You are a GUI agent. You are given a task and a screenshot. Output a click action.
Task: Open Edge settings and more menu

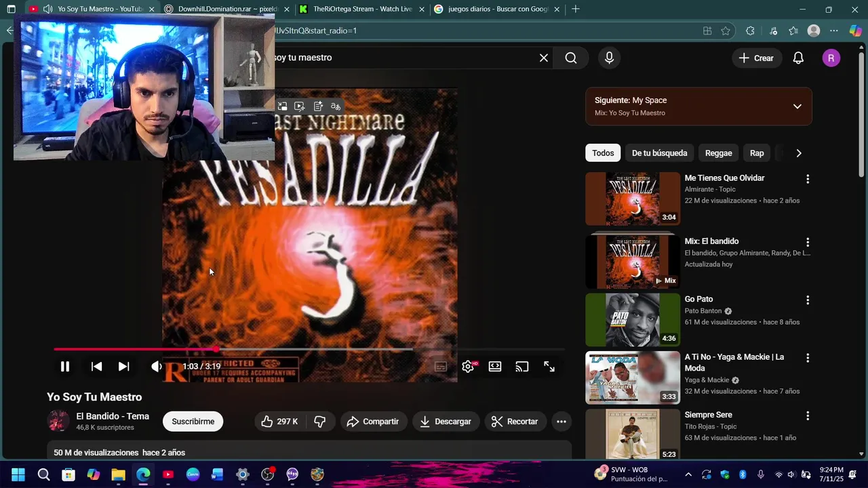[834, 30]
